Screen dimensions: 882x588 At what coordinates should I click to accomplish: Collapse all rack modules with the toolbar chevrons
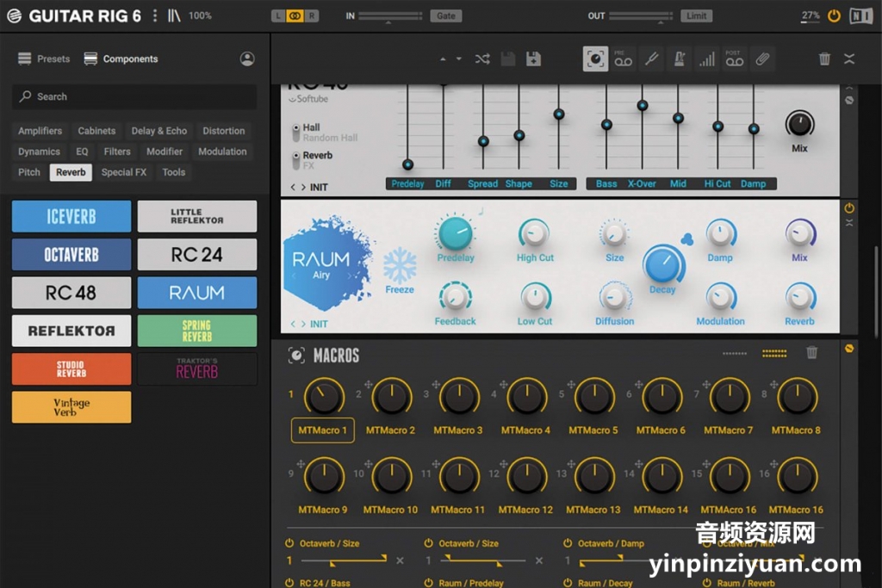(849, 59)
